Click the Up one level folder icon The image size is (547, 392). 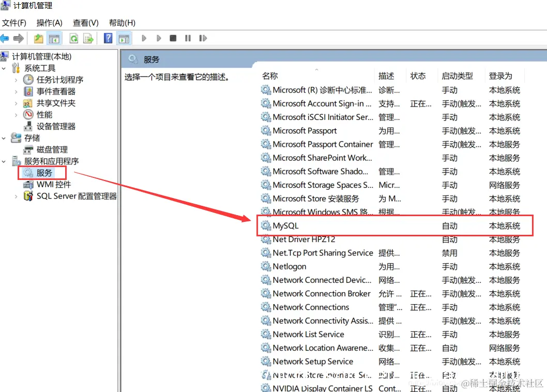38,38
